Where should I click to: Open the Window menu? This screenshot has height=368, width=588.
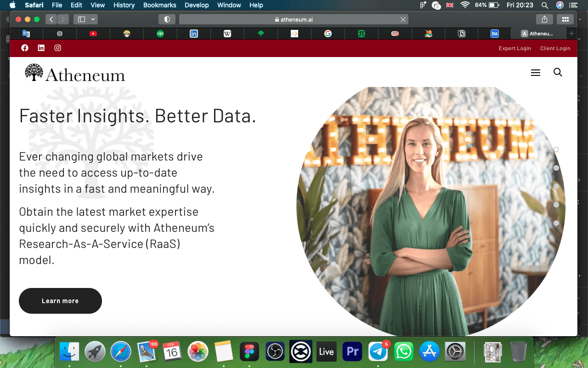coord(229,5)
